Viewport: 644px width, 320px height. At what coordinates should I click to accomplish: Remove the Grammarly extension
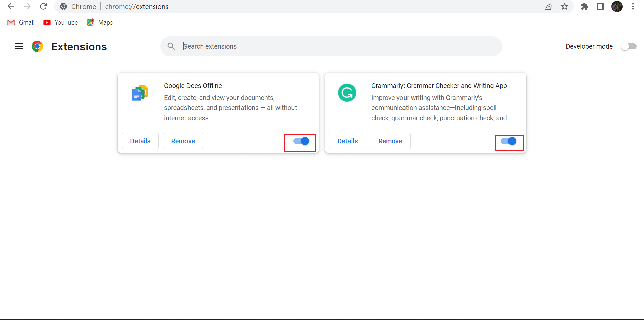click(390, 141)
